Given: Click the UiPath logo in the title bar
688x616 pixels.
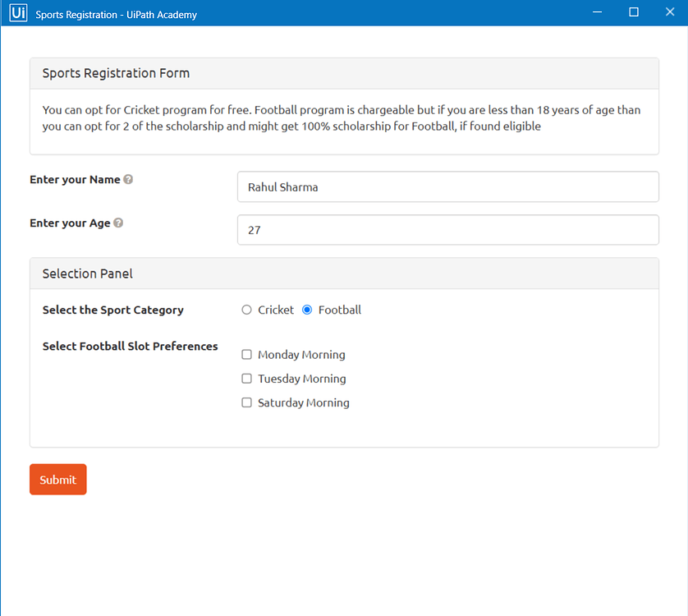Looking at the screenshot, I should point(17,12).
